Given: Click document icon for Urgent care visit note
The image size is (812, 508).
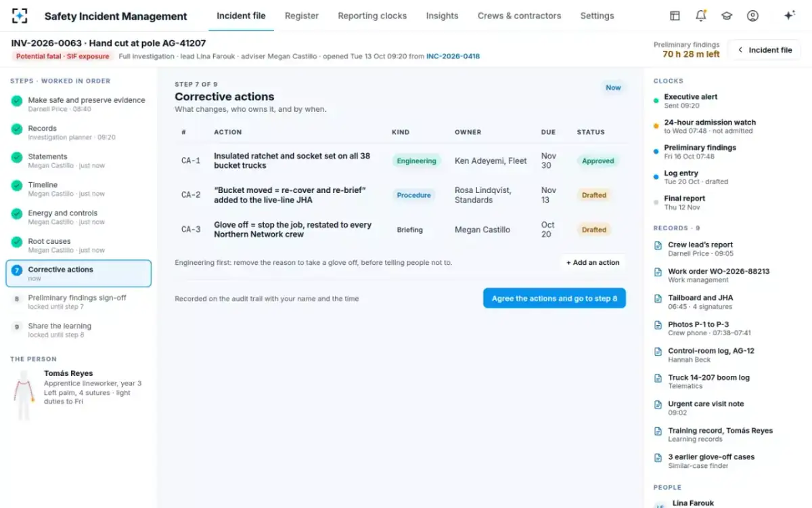Looking at the screenshot, I should pos(658,404).
